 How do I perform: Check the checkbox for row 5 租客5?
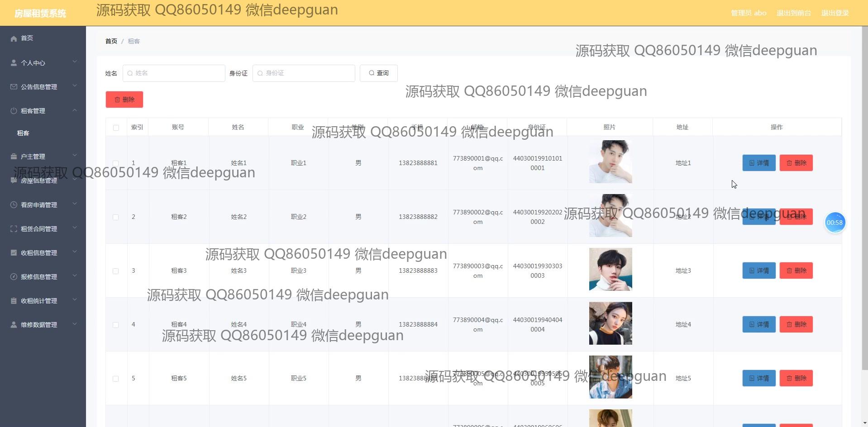[116, 379]
